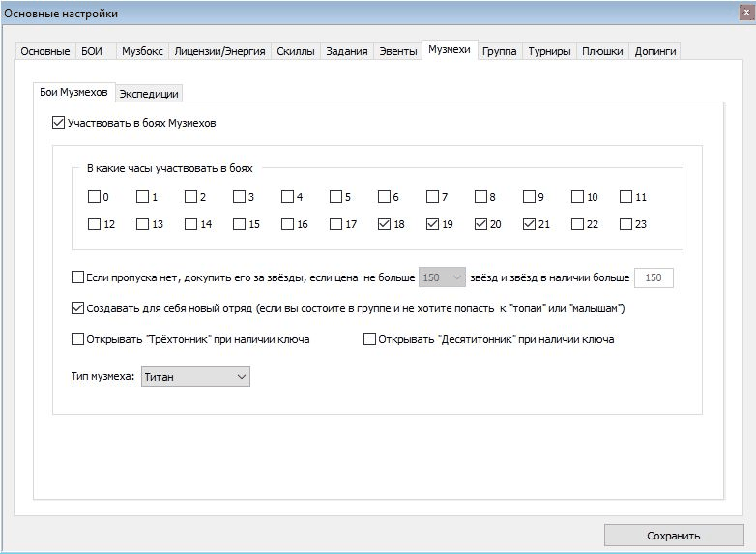Check hour 1 checkbox
The width and height of the screenshot is (756, 554).
(142, 196)
